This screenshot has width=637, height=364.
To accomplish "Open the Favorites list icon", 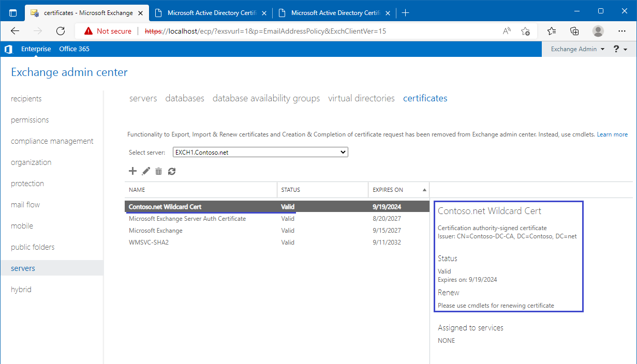I will pyautogui.click(x=552, y=31).
